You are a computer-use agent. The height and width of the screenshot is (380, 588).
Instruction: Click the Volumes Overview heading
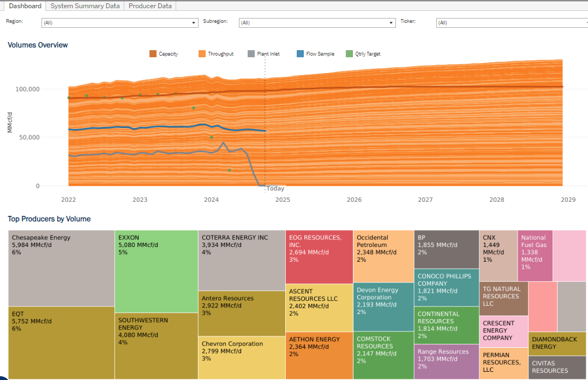(x=38, y=45)
